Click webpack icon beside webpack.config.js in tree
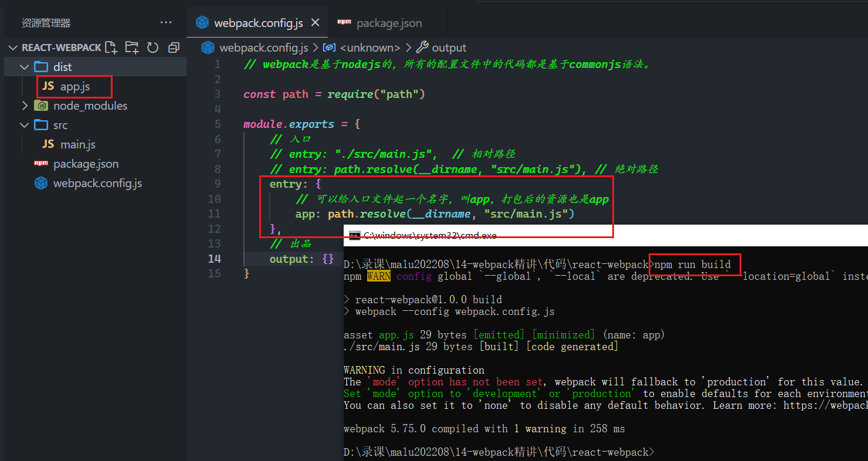This screenshot has width=868, height=461. 41,183
